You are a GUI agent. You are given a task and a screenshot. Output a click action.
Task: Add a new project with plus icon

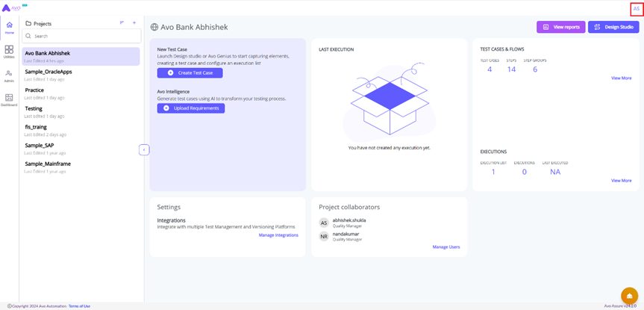tap(134, 23)
